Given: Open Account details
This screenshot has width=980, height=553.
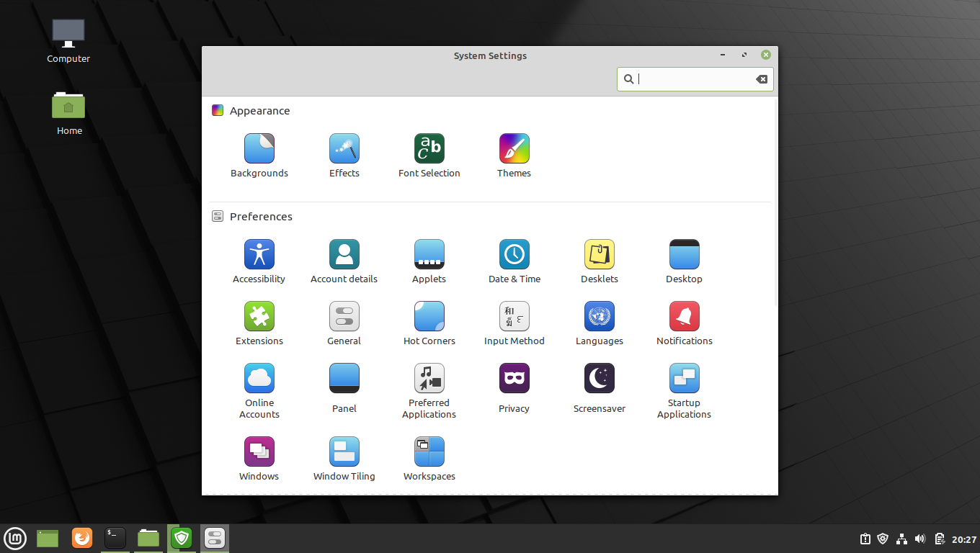Looking at the screenshot, I should (x=344, y=261).
